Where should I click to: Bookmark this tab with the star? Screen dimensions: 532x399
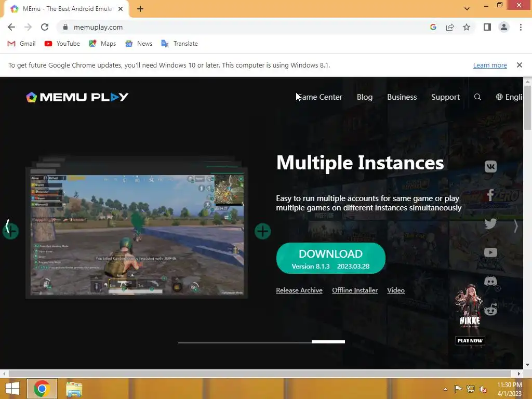(467, 27)
